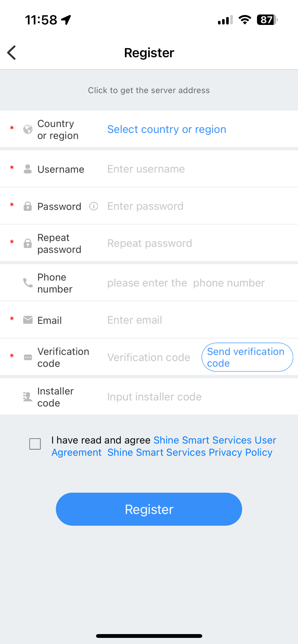Check the user agreement checkbox

tap(35, 444)
